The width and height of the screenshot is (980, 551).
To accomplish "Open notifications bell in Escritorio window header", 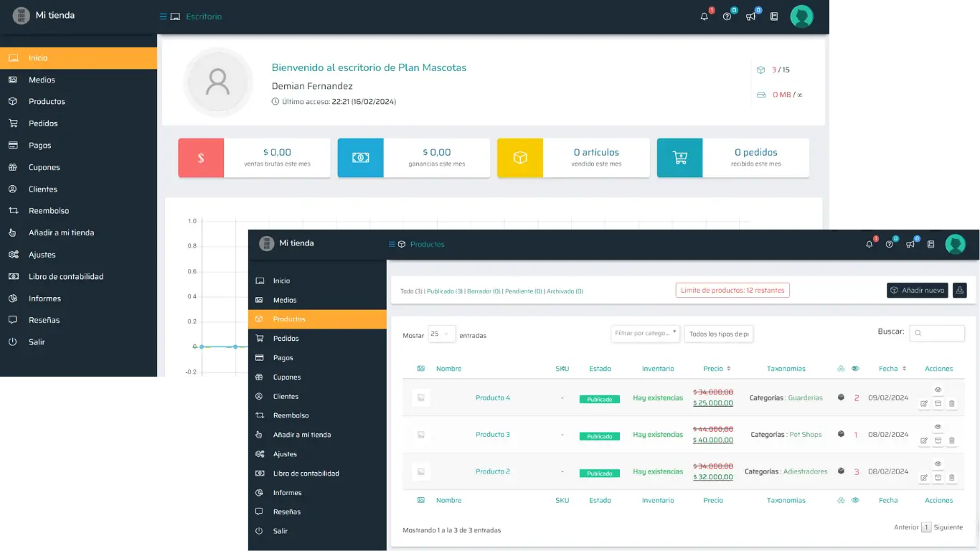I will tap(705, 17).
